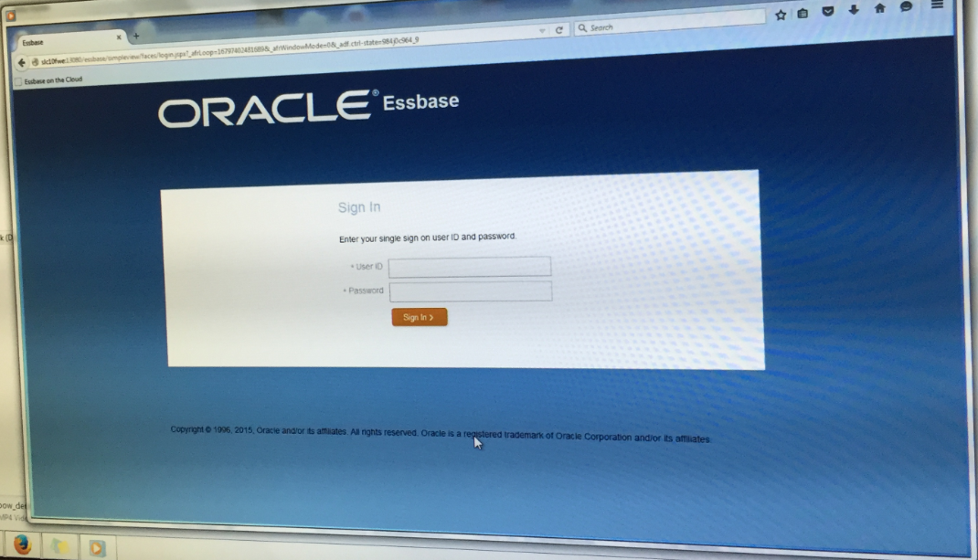Click the Sign In heading text
Screen dimensions: 978x560
point(359,207)
